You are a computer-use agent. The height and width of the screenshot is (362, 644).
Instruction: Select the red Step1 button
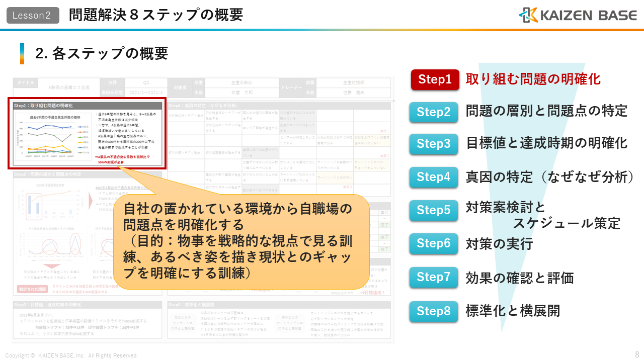click(x=435, y=79)
